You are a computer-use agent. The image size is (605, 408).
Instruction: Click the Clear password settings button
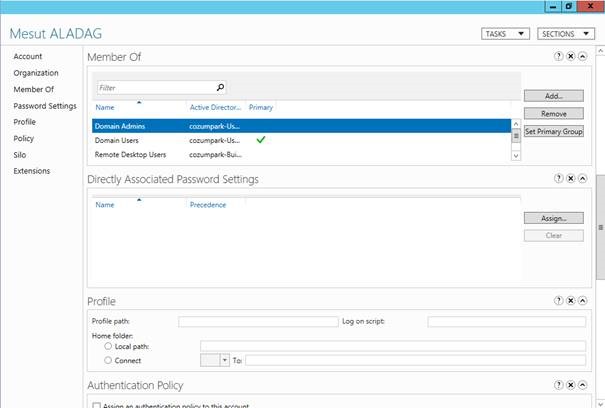click(554, 235)
